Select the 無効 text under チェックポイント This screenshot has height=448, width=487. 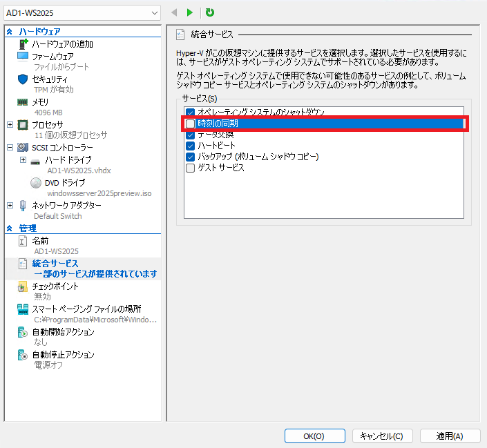point(42,297)
